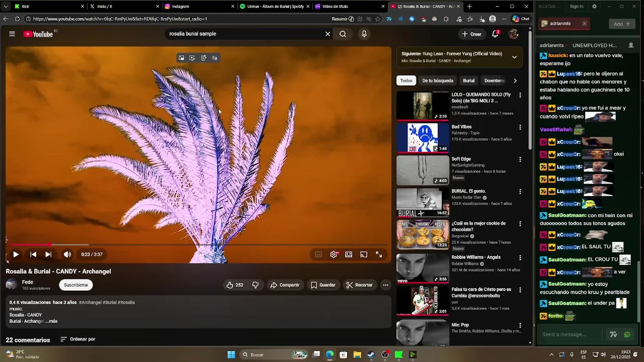Viewport: 644px width, 362px height.
Task: Click the search magnifier button
Action: click(343, 34)
